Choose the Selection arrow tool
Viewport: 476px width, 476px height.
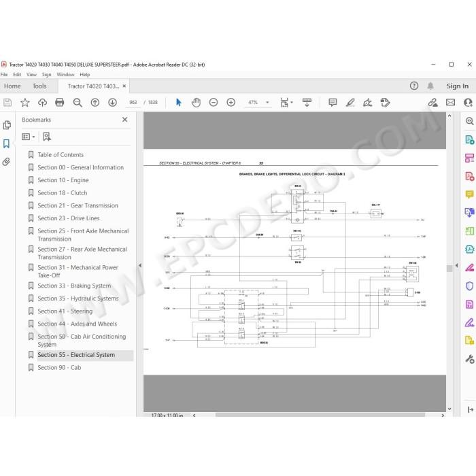(178, 103)
